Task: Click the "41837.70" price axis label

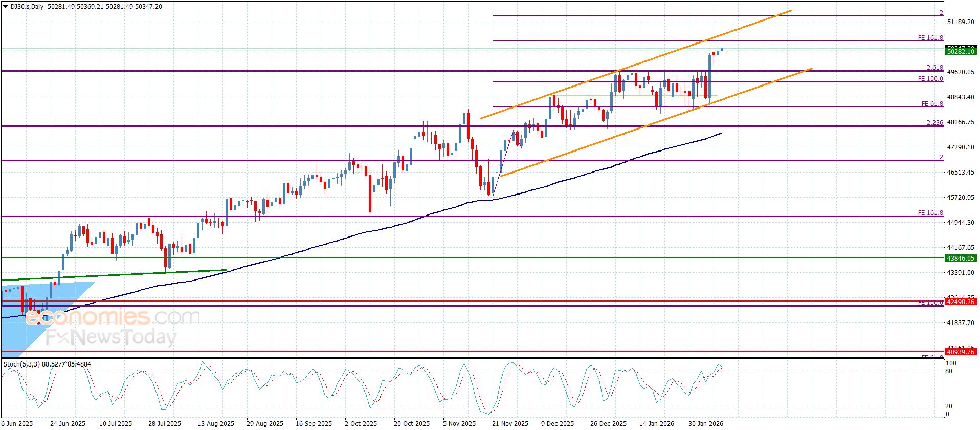Action: pyautogui.click(x=961, y=323)
